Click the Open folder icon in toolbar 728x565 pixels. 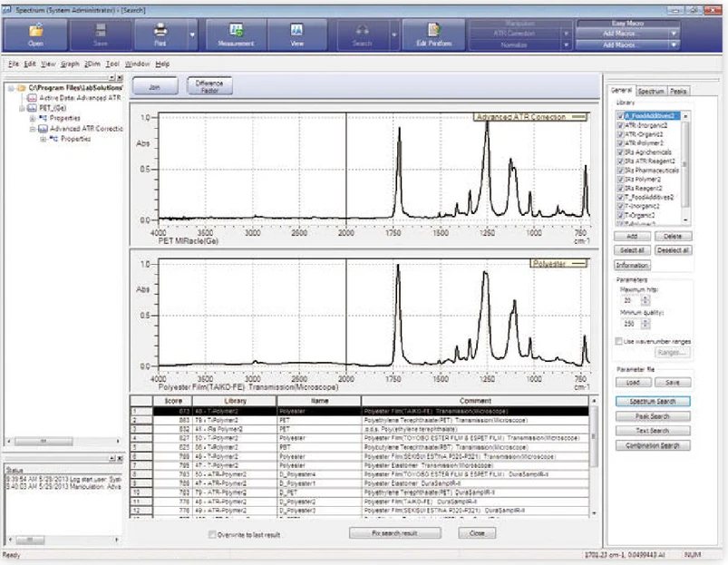coord(34,29)
